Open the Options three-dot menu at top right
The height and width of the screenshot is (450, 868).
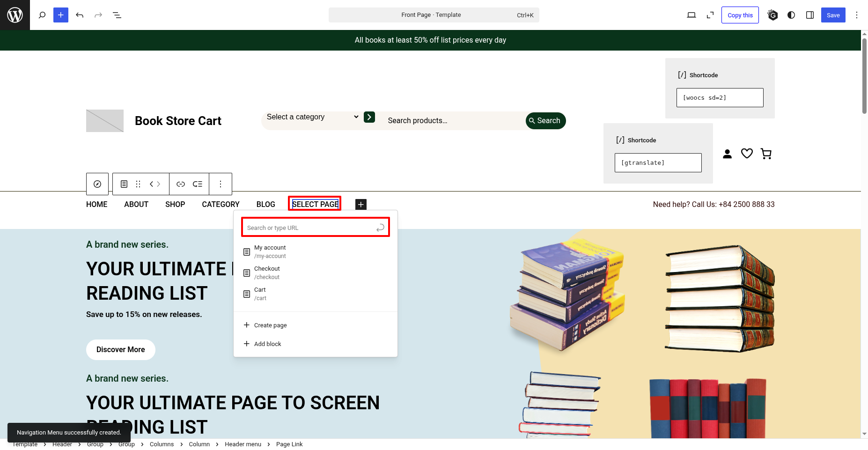pyautogui.click(x=857, y=15)
